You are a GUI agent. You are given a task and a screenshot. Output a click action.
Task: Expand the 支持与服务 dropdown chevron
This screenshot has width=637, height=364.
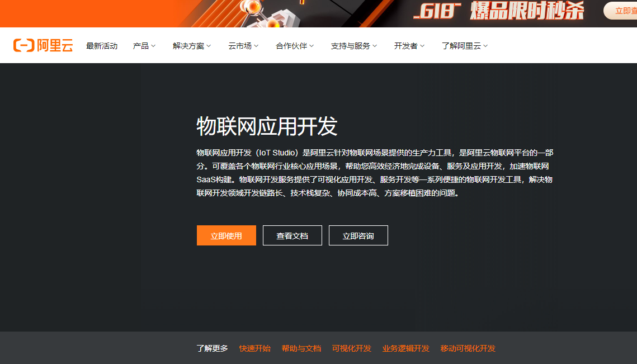pyautogui.click(x=375, y=46)
